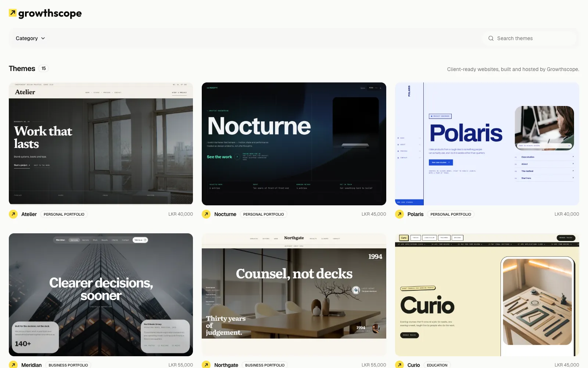Click Northgate's LKR 55,000 price
Screen dimensions: 588x368
click(374, 365)
